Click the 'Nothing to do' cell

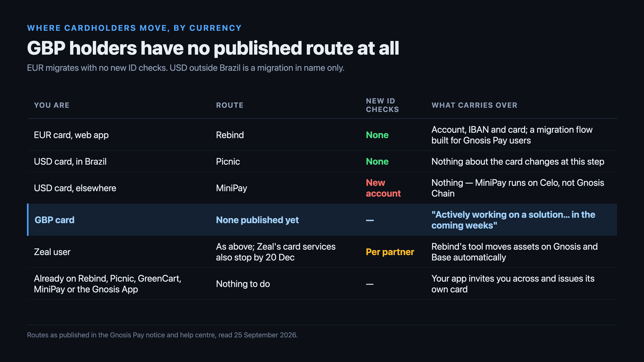coord(243,284)
